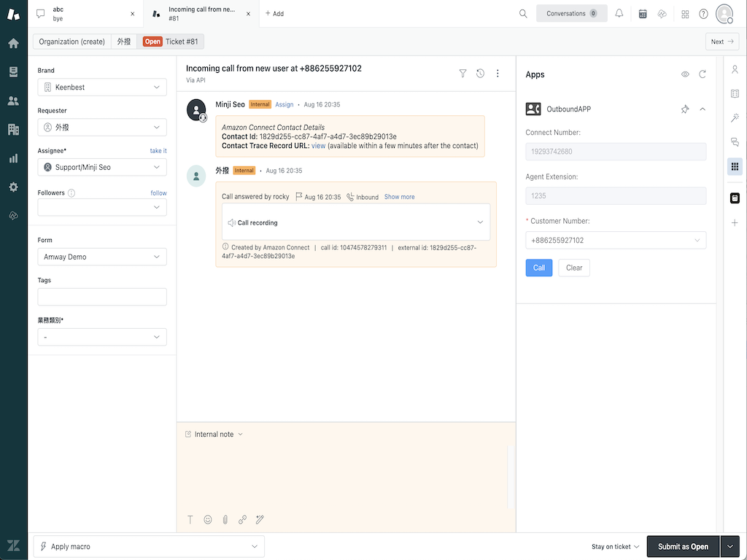Open the Conversations button
Screen dimensions: 747x560
pos(572,13)
